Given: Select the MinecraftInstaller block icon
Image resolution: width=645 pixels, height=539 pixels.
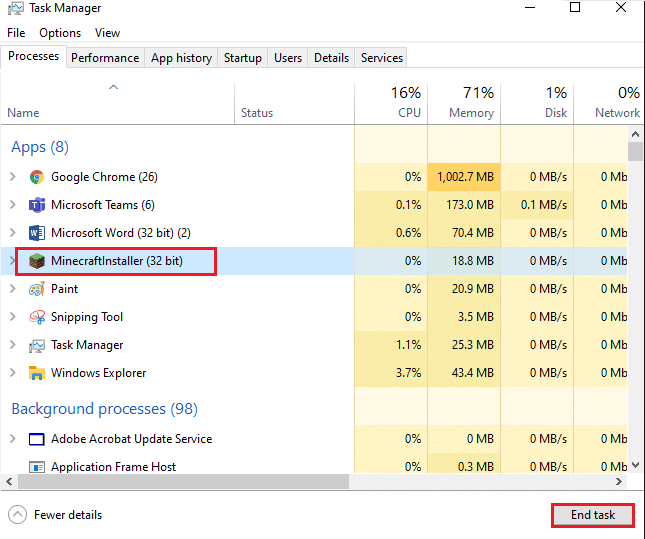Looking at the screenshot, I should click(x=37, y=261).
